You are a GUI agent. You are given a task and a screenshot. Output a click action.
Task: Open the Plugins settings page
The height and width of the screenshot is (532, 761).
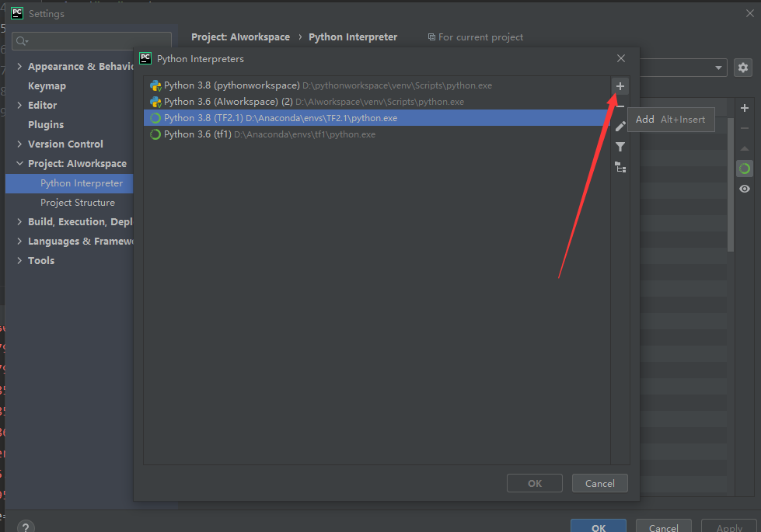(46, 124)
